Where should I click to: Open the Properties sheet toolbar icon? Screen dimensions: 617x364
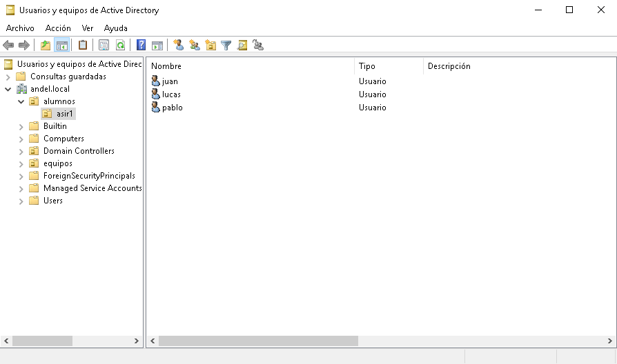coord(104,45)
